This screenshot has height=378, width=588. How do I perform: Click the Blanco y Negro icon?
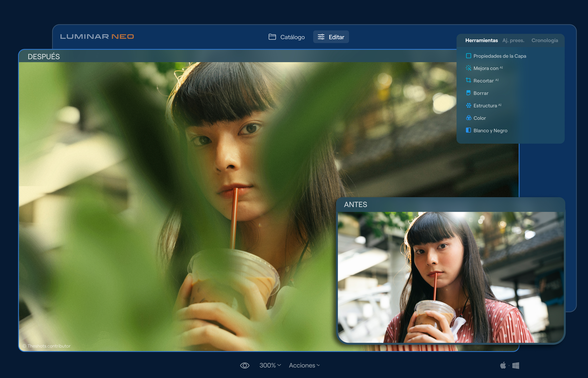[468, 130]
